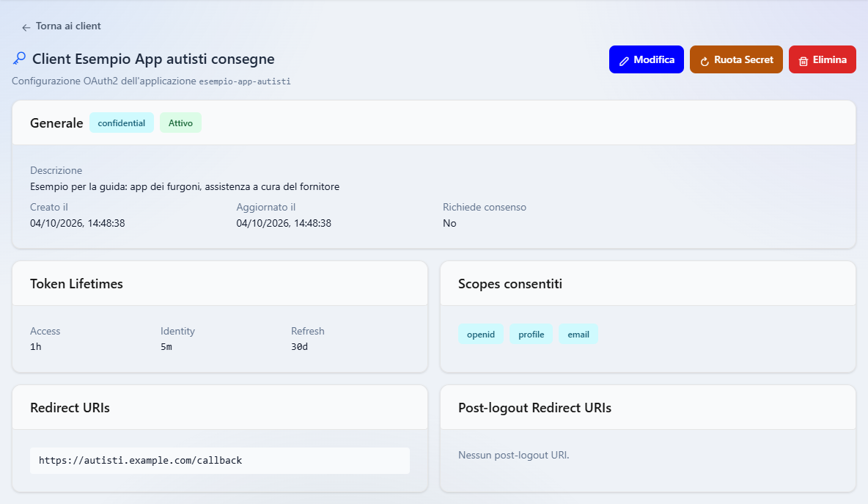This screenshot has width=868, height=504.
Task: Click the back arrow icon
Action: click(x=26, y=27)
